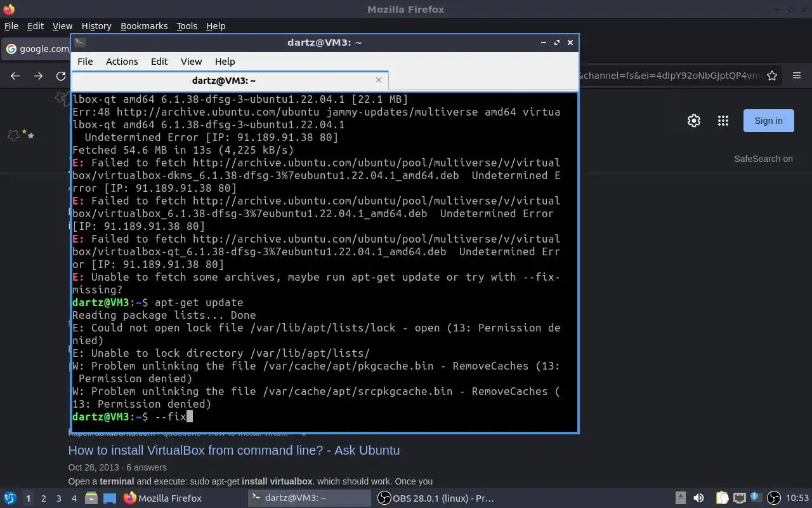This screenshot has height=508, width=812.
Task: Open the Ask Ubuntu VirtualBox install result
Action: point(233,450)
